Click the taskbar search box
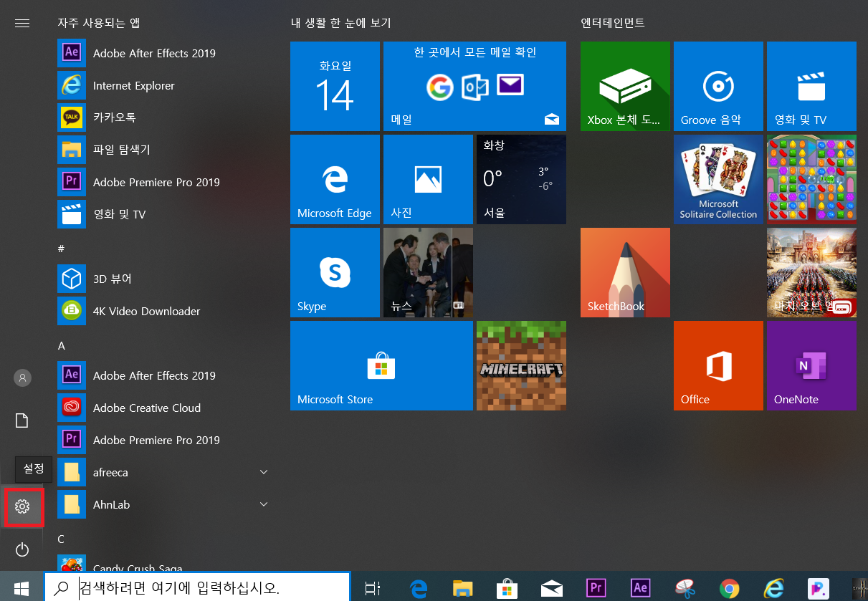The width and height of the screenshot is (868, 601). [197, 587]
